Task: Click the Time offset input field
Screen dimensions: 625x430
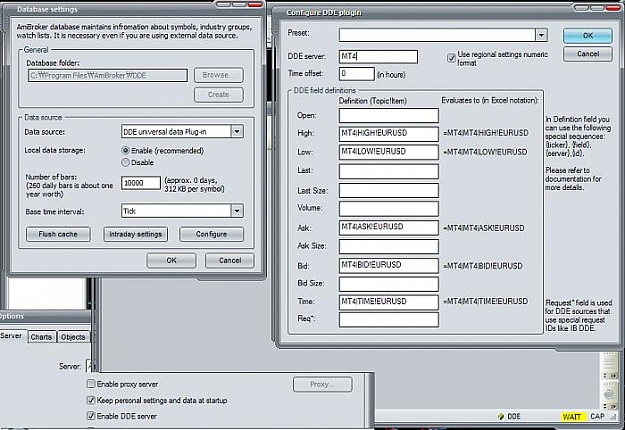Action: [x=357, y=74]
